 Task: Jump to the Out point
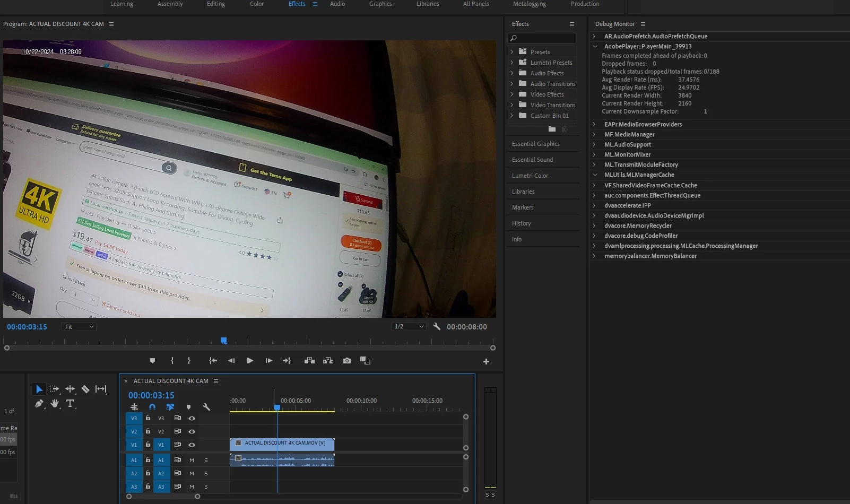point(287,361)
